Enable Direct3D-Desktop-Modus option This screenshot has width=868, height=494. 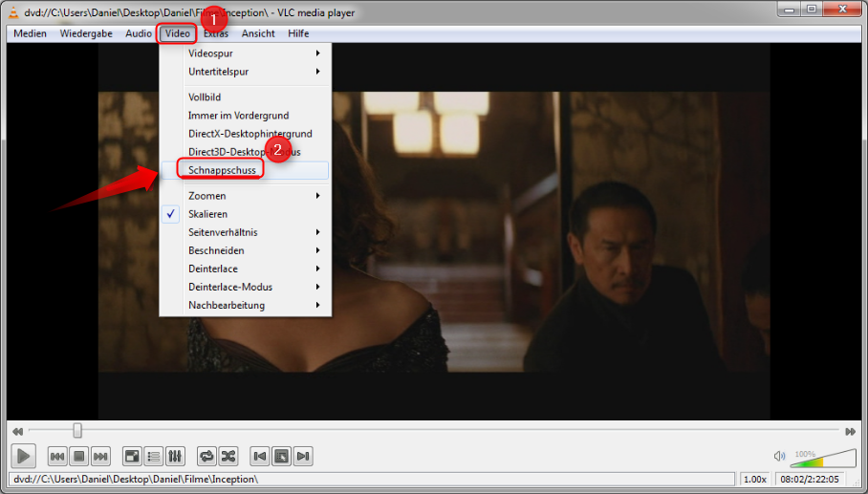246,152
